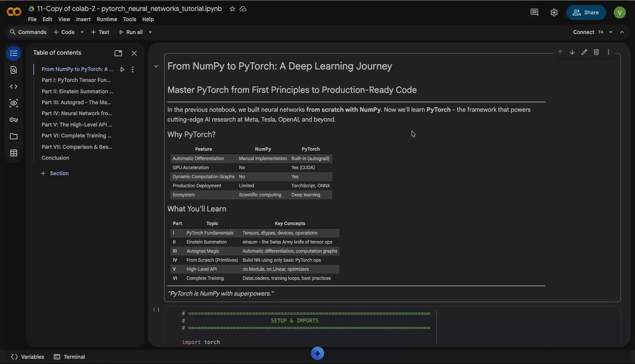Click the Connect T4 button
This screenshot has height=364, width=635.
(588, 32)
